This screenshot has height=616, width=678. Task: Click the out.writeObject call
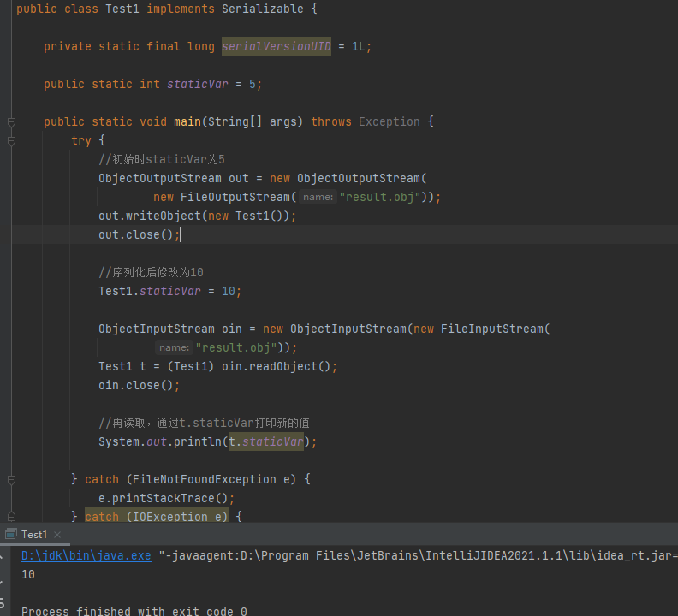pos(197,216)
